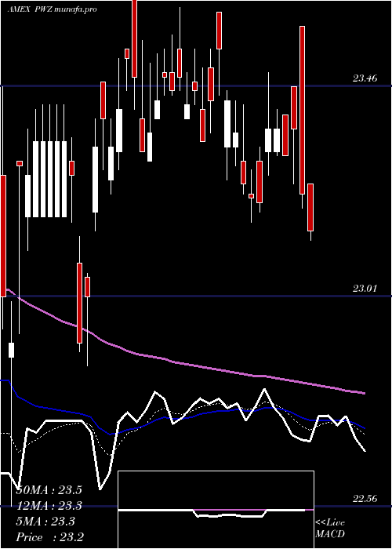Click the last red candlestick on the chart
Screen dimensions: 392x549
point(310,207)
